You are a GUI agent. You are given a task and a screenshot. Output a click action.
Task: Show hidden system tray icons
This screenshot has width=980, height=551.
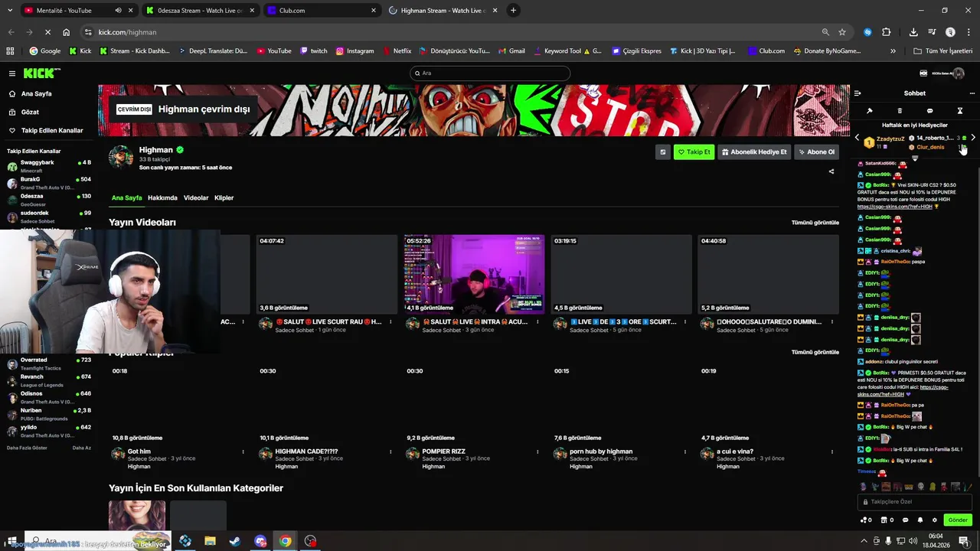(864, 541)
